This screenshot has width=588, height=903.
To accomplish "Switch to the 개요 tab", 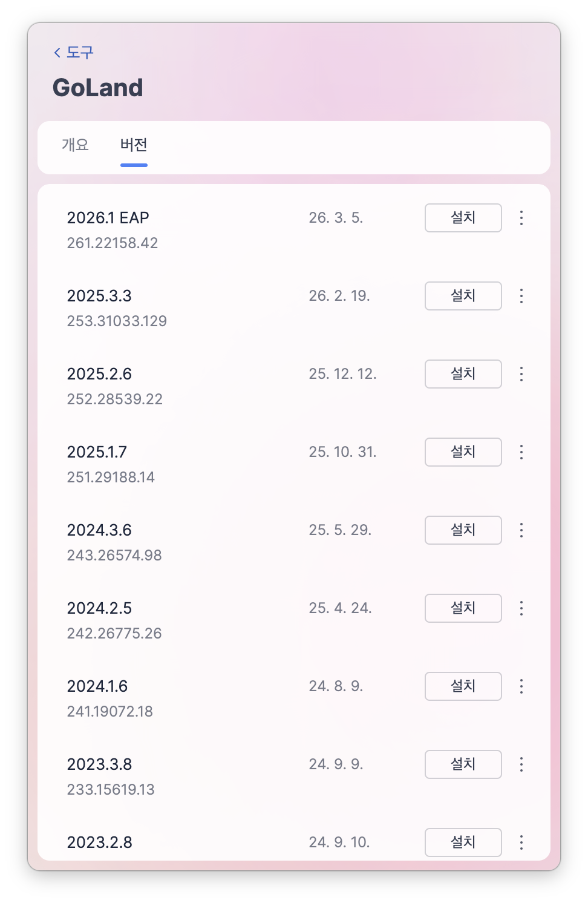I will (x=75, y=145).
